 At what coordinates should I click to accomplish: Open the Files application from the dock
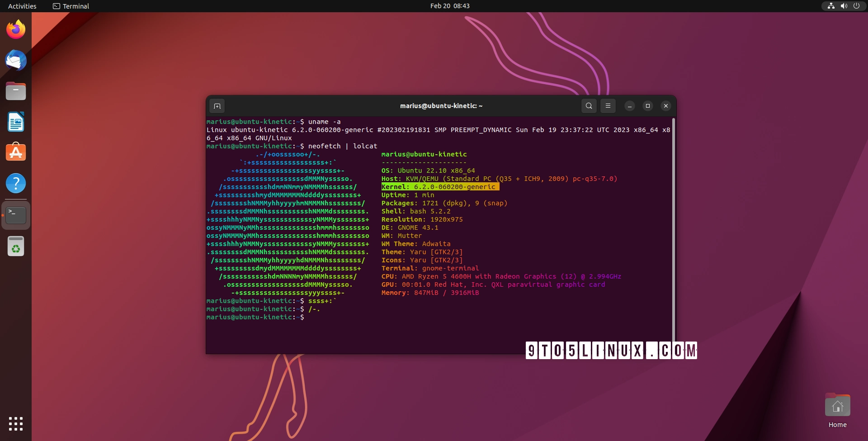coord(16,91)
